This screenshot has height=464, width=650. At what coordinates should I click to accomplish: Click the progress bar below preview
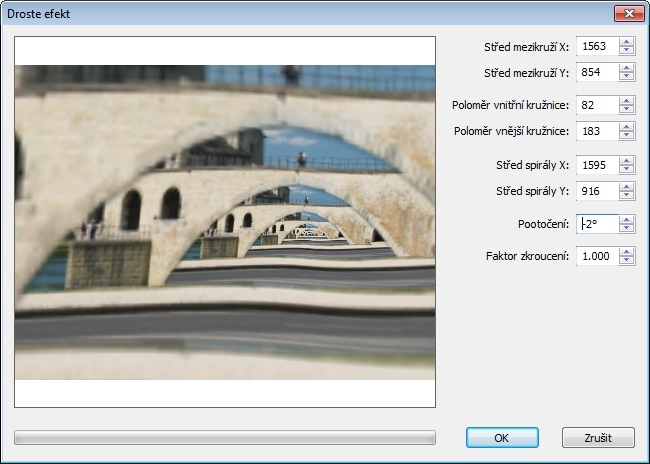pyautogui.click(x=225, y=437)
